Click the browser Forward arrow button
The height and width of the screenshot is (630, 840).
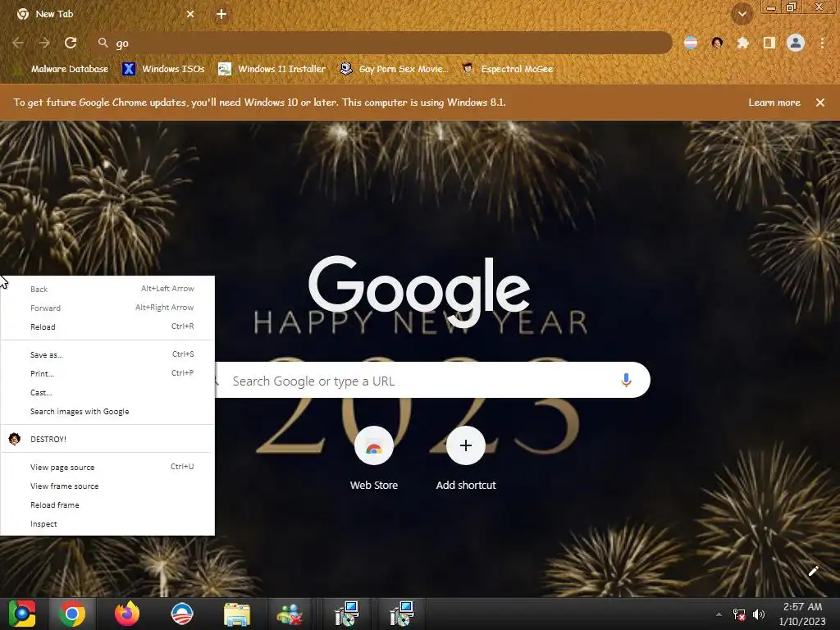44,43
